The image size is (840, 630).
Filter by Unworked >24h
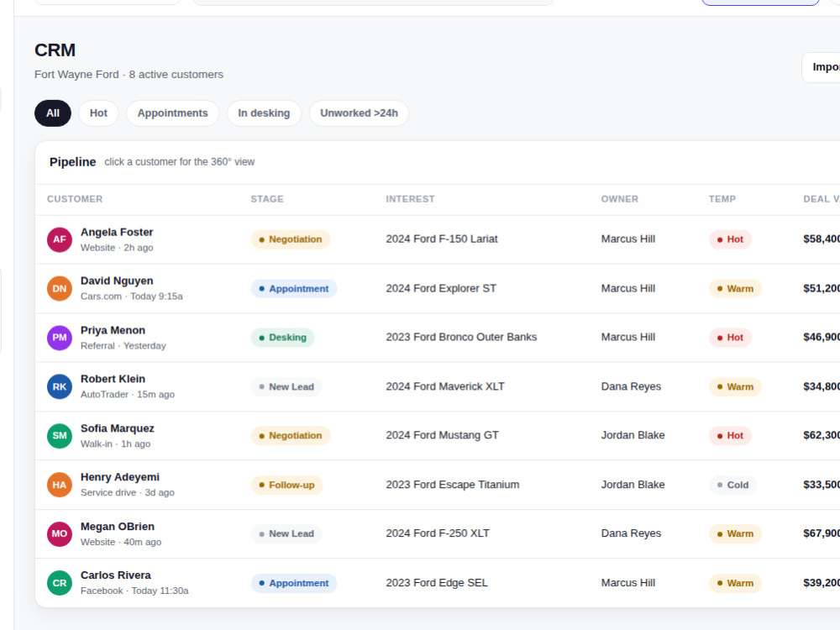click(359, 113)
